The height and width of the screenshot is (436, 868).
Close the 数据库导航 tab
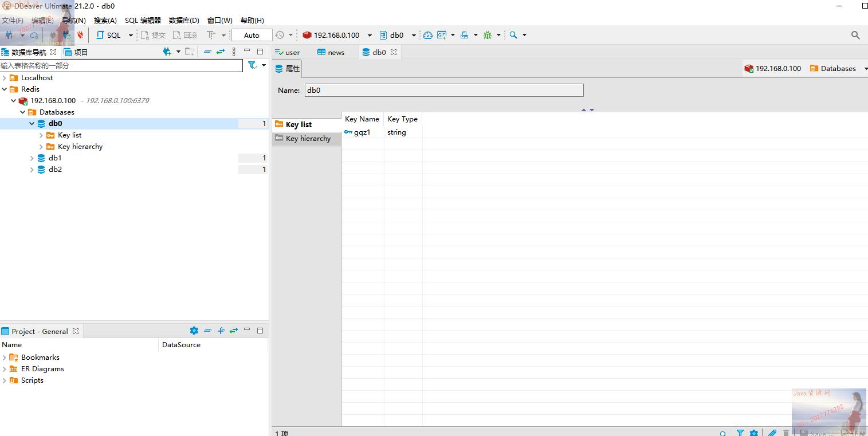[53, 52]
